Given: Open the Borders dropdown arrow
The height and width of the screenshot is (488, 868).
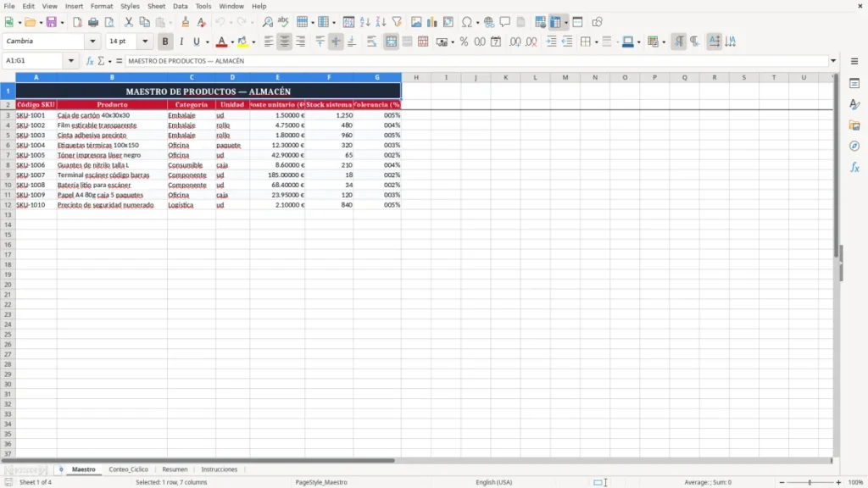Looking at the screenshot, I should coord(596,42).
